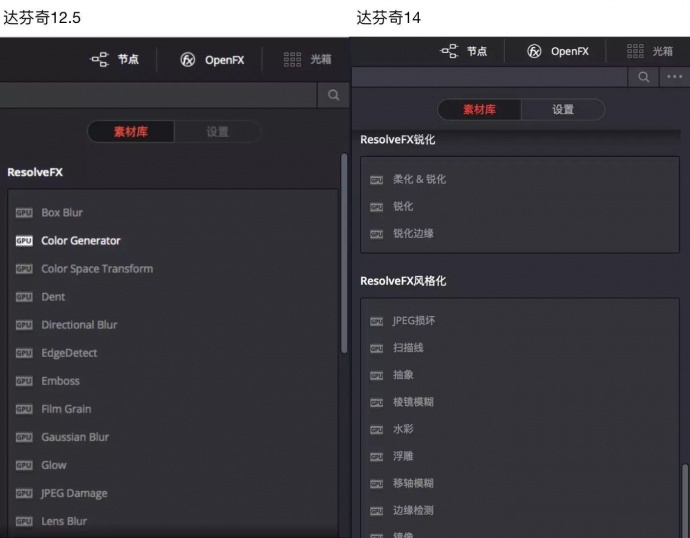The image size is (690, 538).
Task: Click GPU icon beside 扫描线
Action: [x=377, y=348]
